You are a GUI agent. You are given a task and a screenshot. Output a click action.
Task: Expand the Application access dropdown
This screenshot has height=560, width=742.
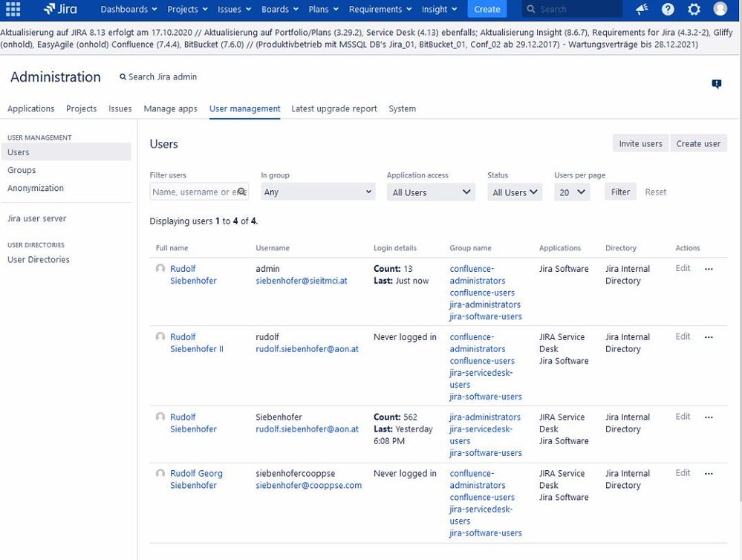(431, 192)
